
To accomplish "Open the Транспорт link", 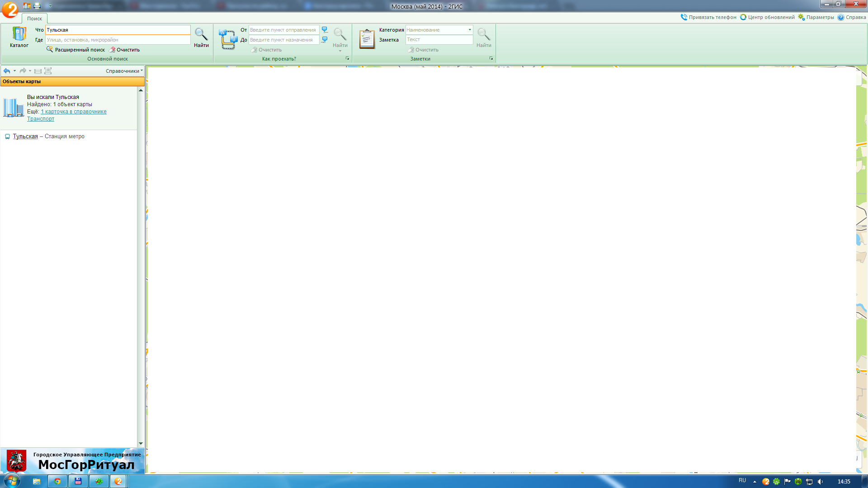I will 41,119.
